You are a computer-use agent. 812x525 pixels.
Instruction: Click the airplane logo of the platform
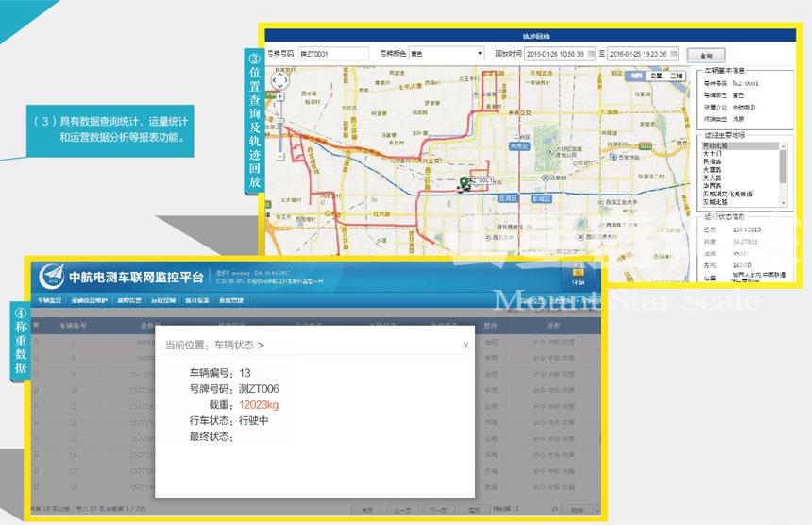pos(52,276)
